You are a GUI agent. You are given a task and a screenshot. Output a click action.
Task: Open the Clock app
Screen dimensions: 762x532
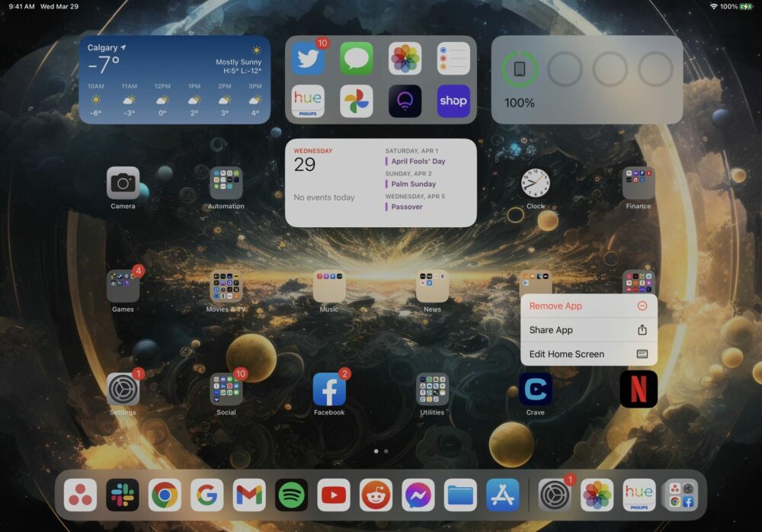(x=535, y=185)
